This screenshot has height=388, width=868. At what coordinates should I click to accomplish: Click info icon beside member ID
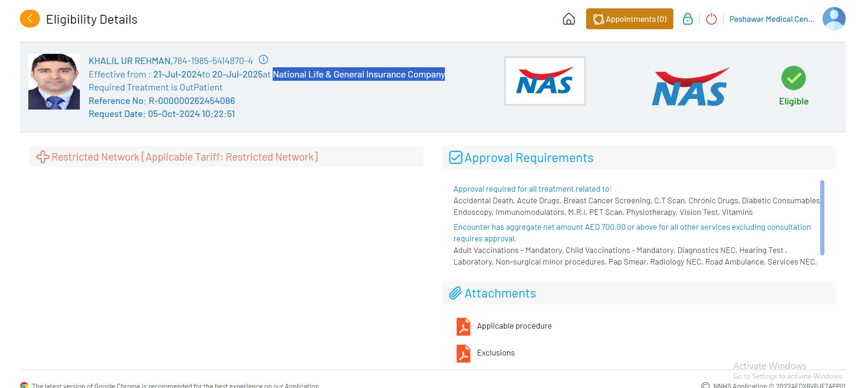coord(263,60)
